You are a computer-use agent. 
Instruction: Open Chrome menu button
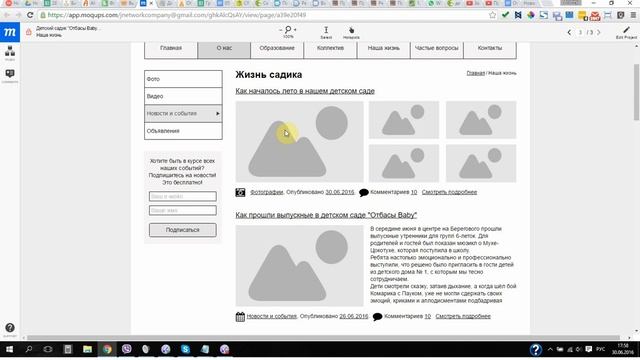(x=633, y=15)
